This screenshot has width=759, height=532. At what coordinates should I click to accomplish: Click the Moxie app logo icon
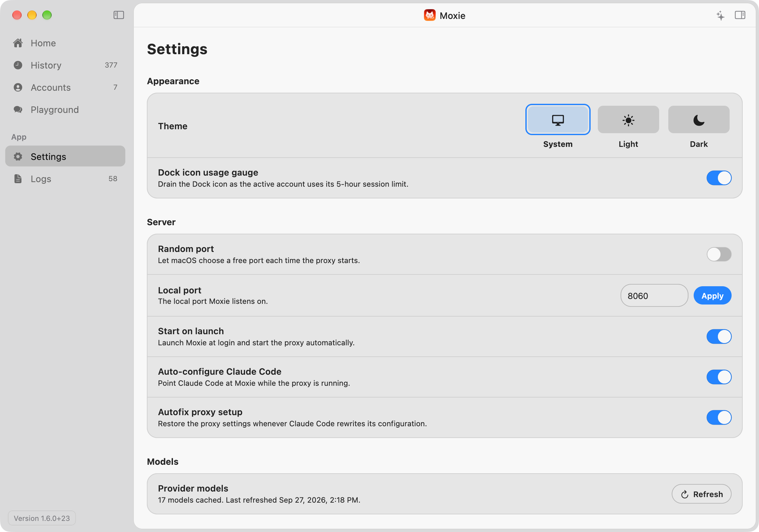click(429, 15)
